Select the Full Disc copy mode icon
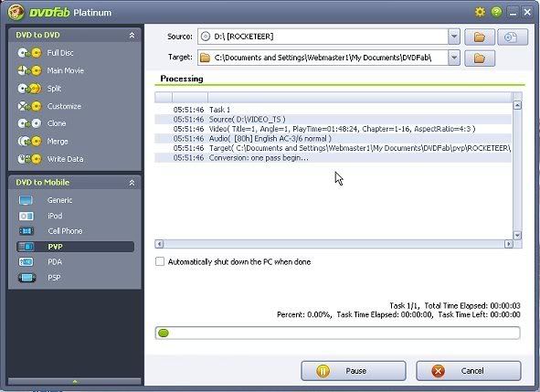 [29, 53]
